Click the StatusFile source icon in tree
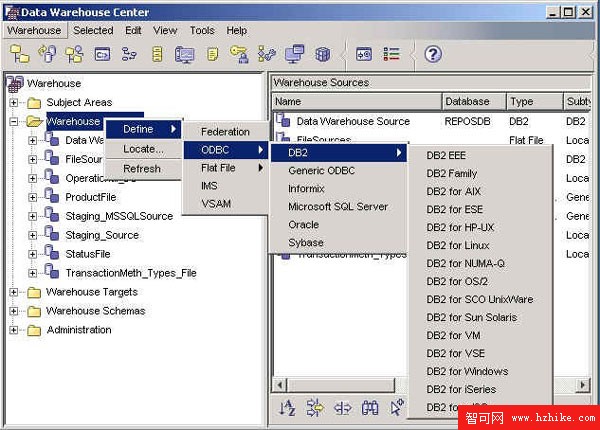The height and width of the screenshot is (430, 600). pos(52,252)
